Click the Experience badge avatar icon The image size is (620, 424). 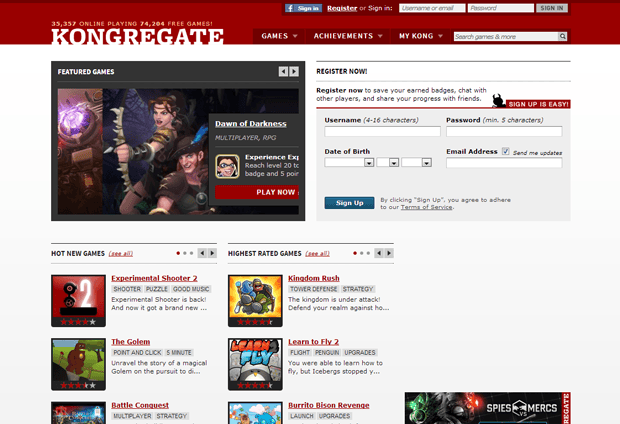[x=227, y=167]
